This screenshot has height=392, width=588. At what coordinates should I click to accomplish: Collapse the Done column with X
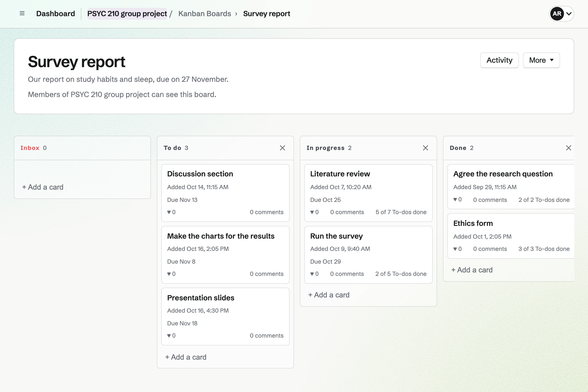(568, 148)
